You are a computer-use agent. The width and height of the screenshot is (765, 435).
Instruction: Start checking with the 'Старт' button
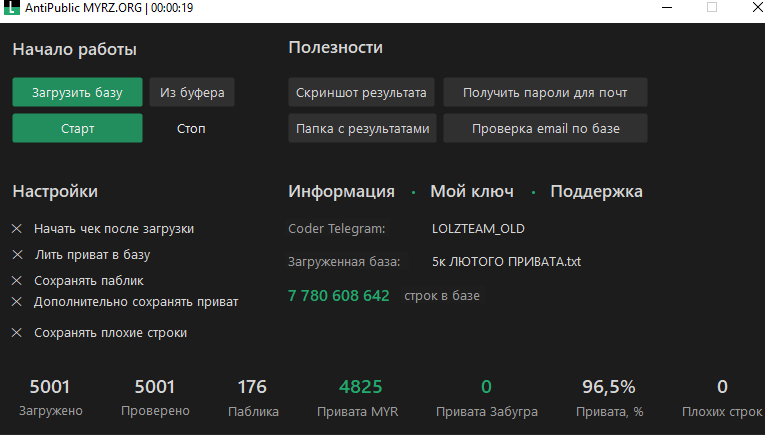pyautogui.click(x=78, y=128)
